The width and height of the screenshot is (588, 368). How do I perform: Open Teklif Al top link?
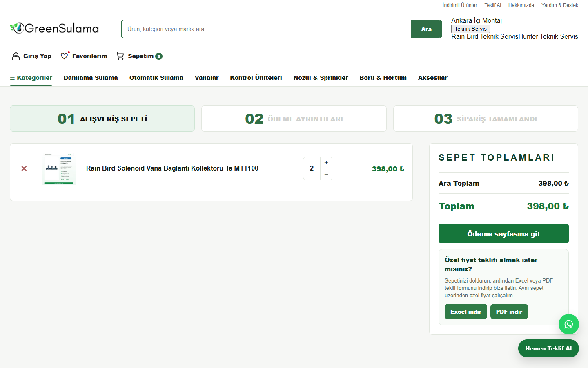(493, 5)
